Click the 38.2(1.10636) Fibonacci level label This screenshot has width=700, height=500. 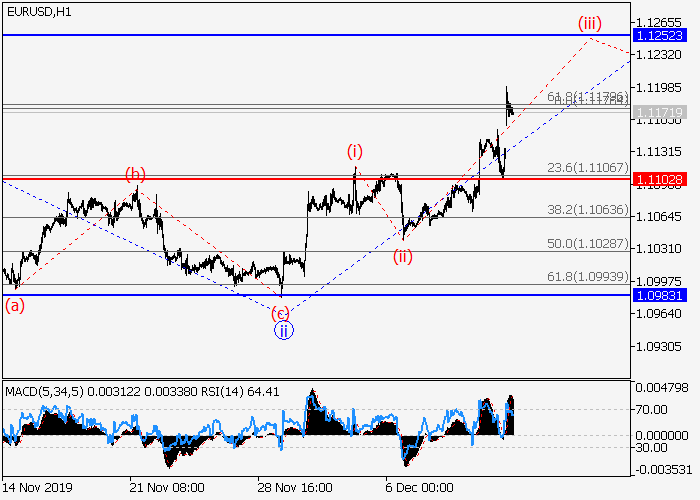point(585,209)
